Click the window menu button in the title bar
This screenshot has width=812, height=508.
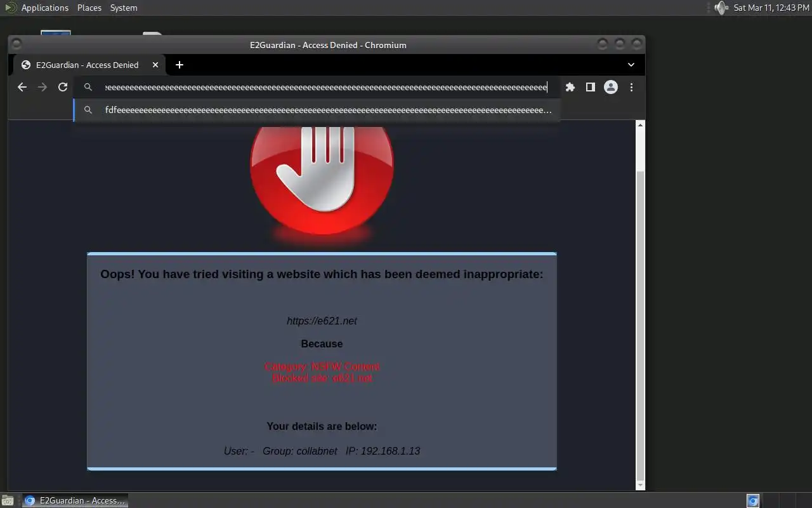[x=17, y=44]
